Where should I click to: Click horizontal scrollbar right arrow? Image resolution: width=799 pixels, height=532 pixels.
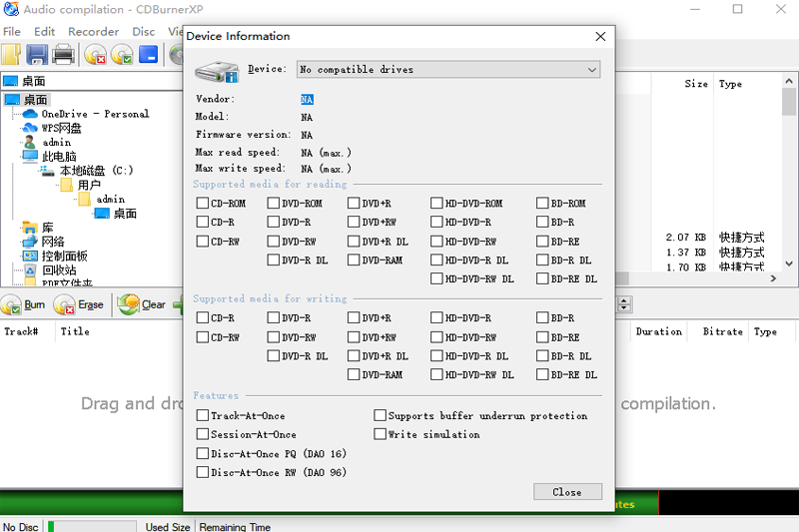click(773, 278)
